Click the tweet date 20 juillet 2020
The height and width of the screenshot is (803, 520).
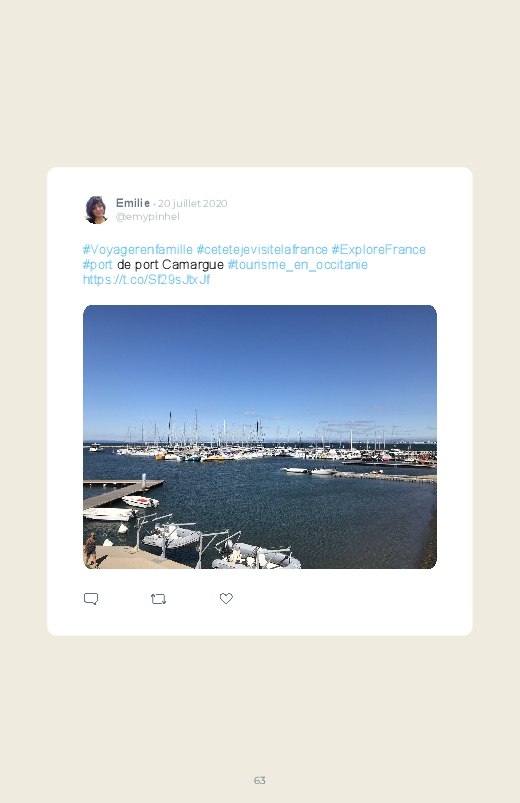tap(193, 203)
